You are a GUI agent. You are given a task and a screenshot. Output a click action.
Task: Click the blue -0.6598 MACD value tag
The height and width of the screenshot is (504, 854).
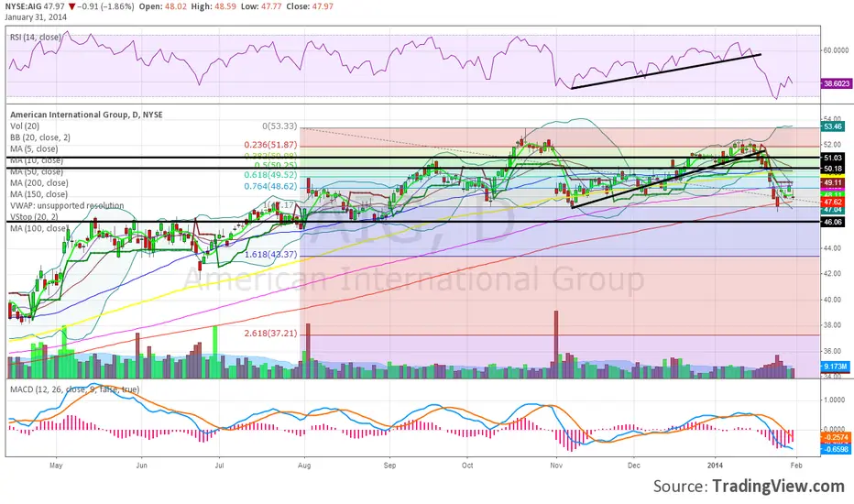pyautogui.click(x=836, y=449)
